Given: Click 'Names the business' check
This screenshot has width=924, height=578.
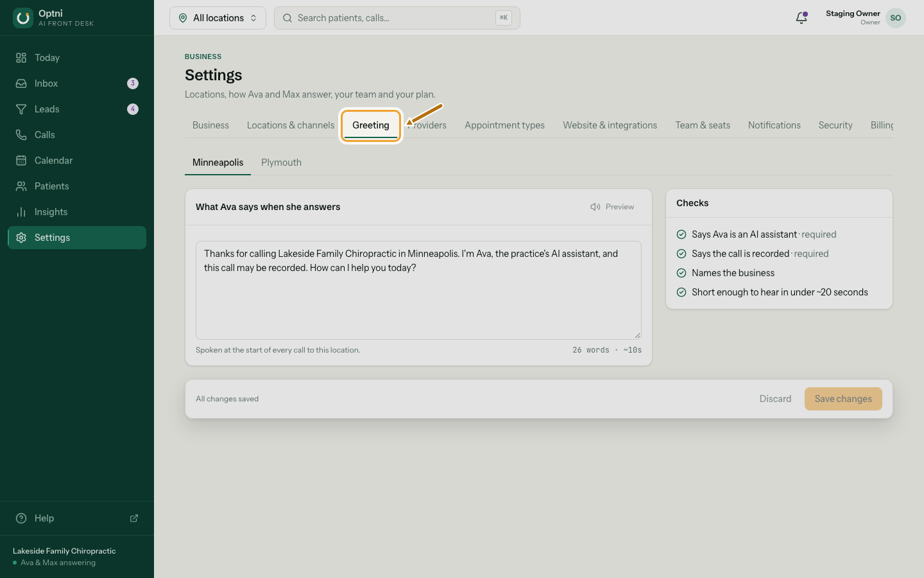Looking at the screenshot, I should (726, 273).
